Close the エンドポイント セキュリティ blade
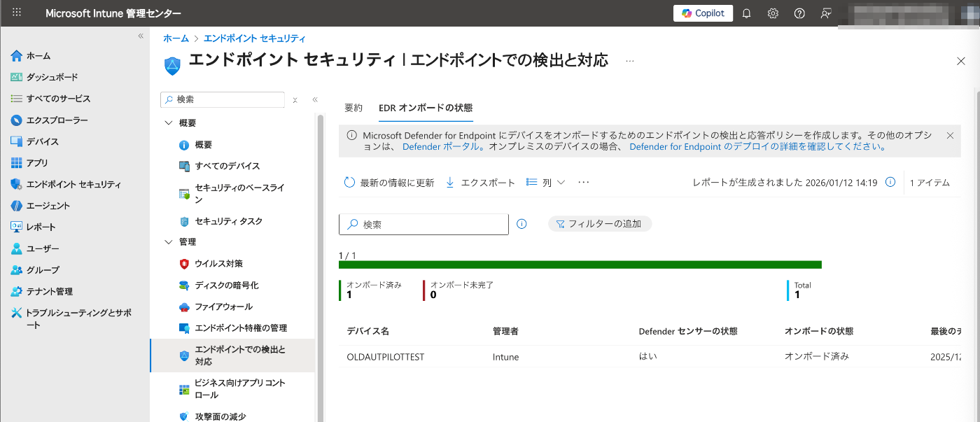The image size is (980, 422). pyautogui.click(x=961, y=62)
